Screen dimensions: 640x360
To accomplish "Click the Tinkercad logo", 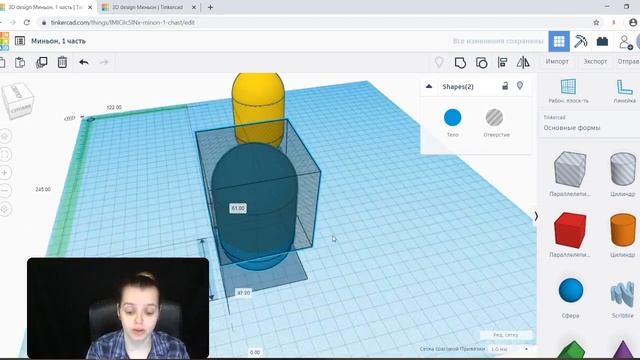I will pyautogui.click(x=4, y=41).
